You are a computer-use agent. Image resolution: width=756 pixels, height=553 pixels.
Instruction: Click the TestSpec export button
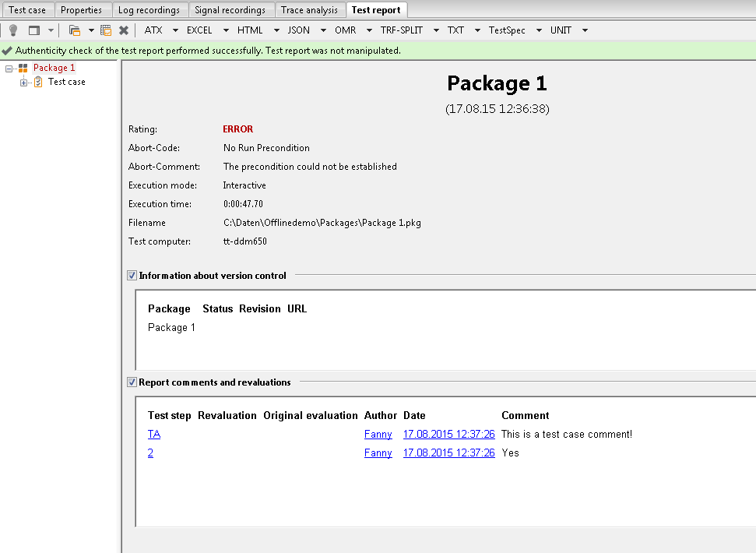507,30
